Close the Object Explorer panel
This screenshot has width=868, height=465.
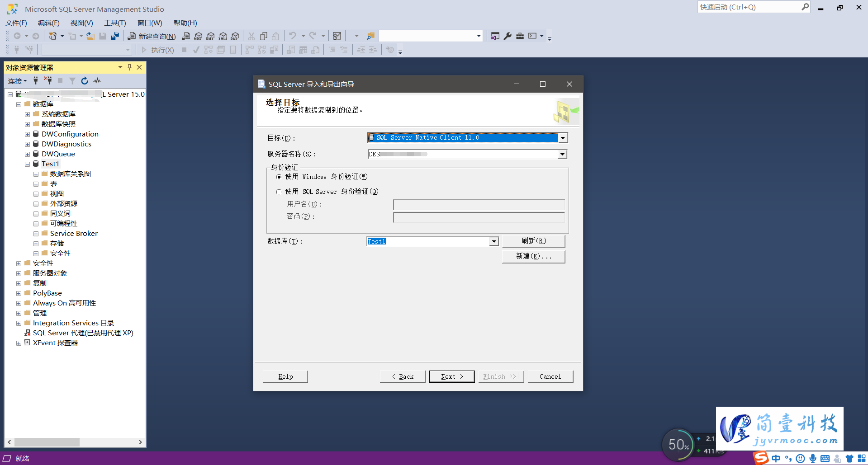tap(139, 67)
